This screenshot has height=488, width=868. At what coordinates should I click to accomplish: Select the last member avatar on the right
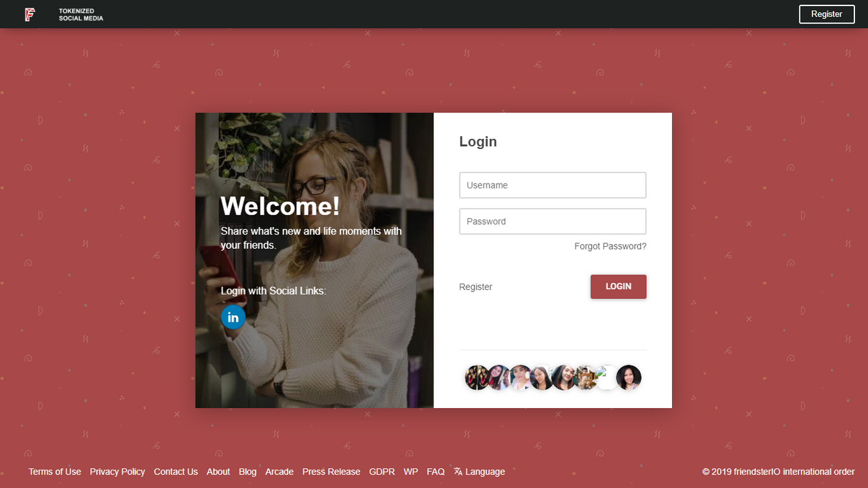tap(629, 378)
